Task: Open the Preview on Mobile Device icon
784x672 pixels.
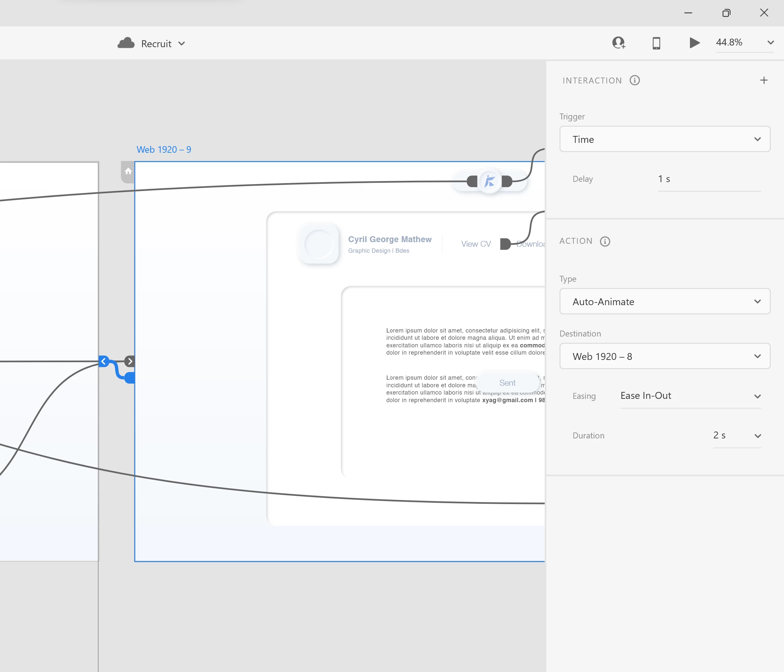Action: (x=657, y=43)
